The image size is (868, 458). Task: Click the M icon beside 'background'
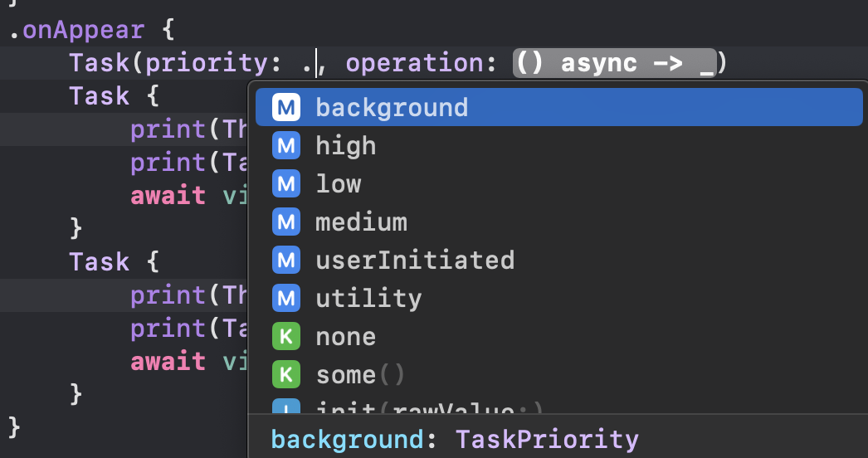[286, 107]
